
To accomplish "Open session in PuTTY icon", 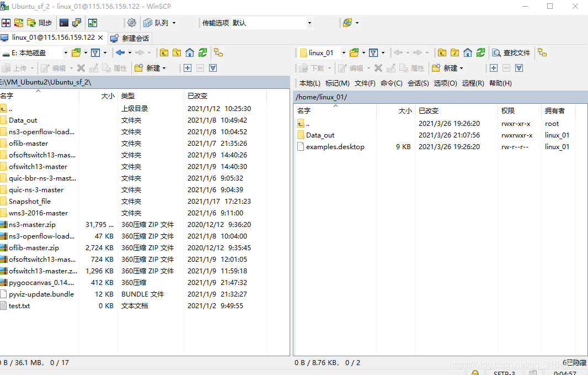I will tap(77, 23).
